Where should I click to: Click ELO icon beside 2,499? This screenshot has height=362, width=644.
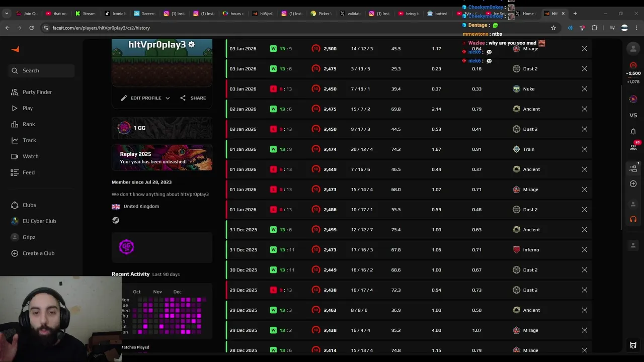pyautogui.click(x=316, y=230)
